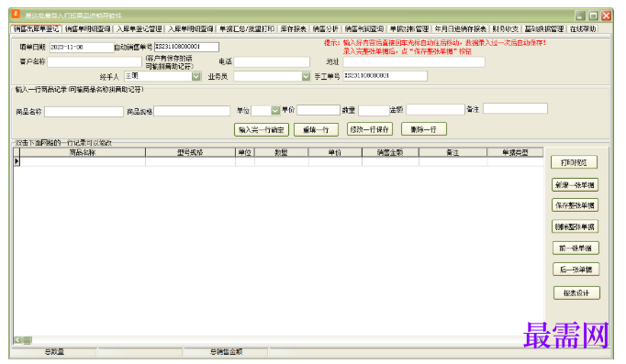The image size is (626, 364).
Task: Click the 备注 grid column header
Action: pos(453,152)
